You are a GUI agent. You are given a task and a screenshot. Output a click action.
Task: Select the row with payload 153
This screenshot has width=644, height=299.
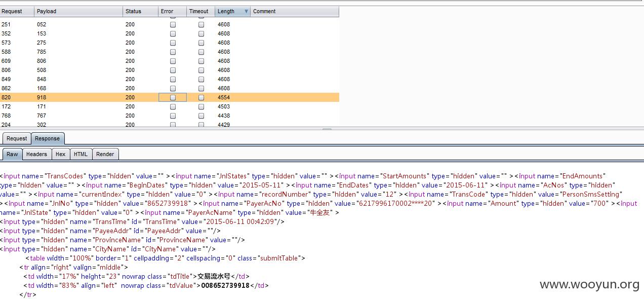[x=169, y=33]
